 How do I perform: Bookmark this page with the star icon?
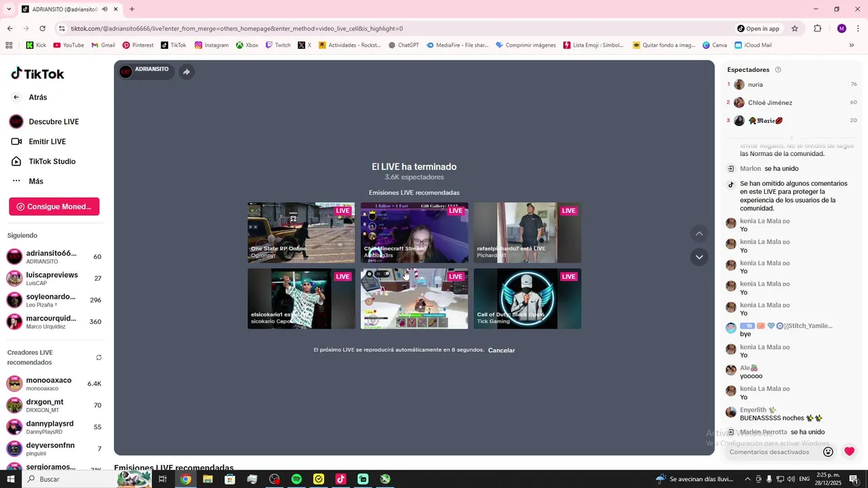tap(795, 28)
